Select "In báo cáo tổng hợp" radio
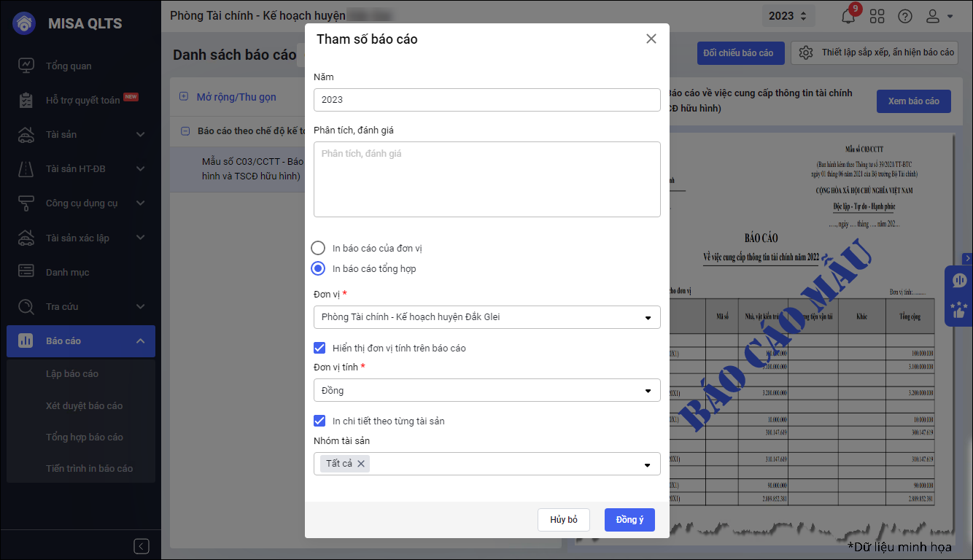Screen dimensions: 973x560 pyautogui.click(x=318, y=268)
